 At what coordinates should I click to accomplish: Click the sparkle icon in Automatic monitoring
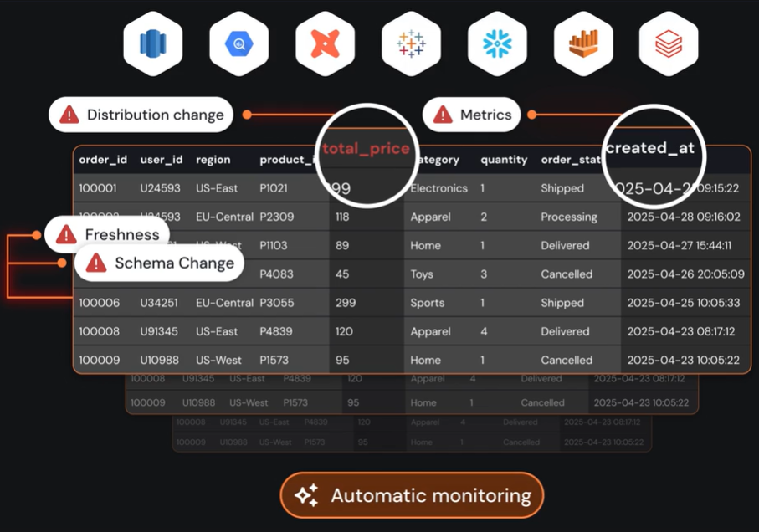(x=307, y=495)
